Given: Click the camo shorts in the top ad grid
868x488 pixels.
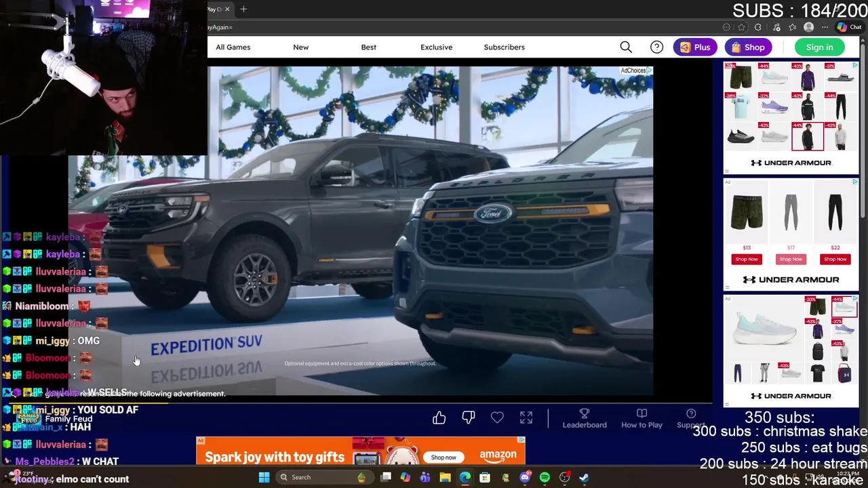Looking at the screenshot, I should (741, 76).
